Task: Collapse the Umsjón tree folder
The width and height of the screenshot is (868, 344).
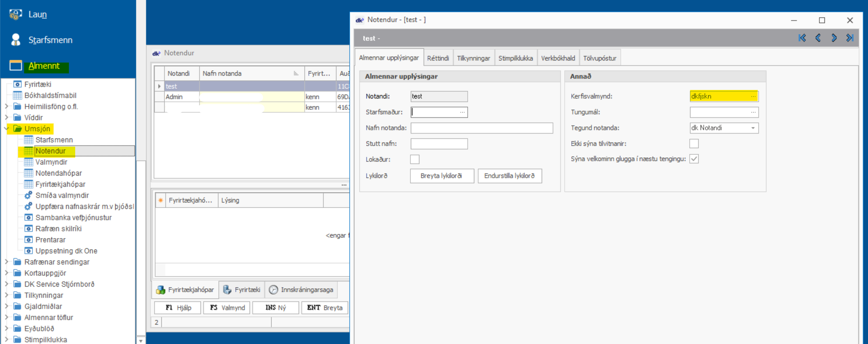Action: [7, 129]
